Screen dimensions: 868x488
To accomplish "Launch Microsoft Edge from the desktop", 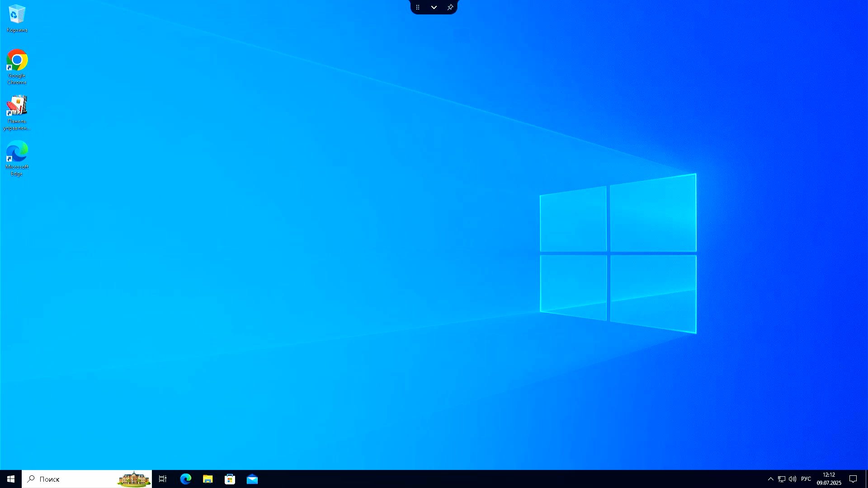I will [x=17, y=153].
